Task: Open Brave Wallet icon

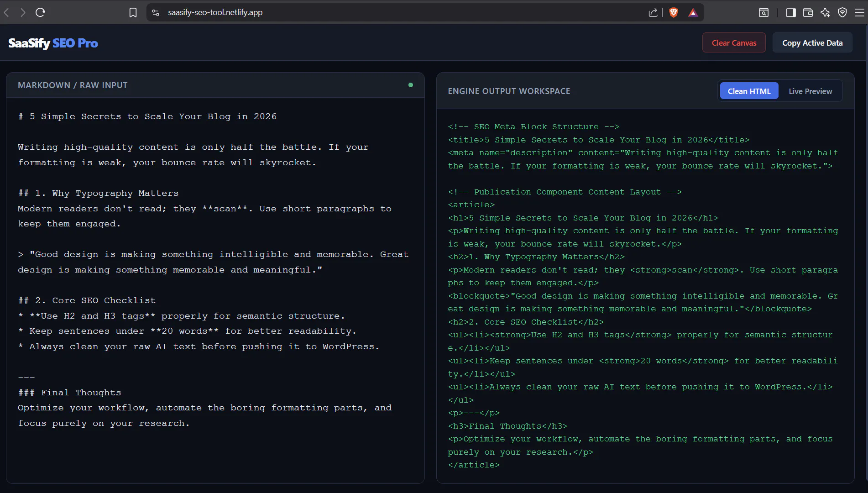Action: pyautogui.click(x=808, y=12)
